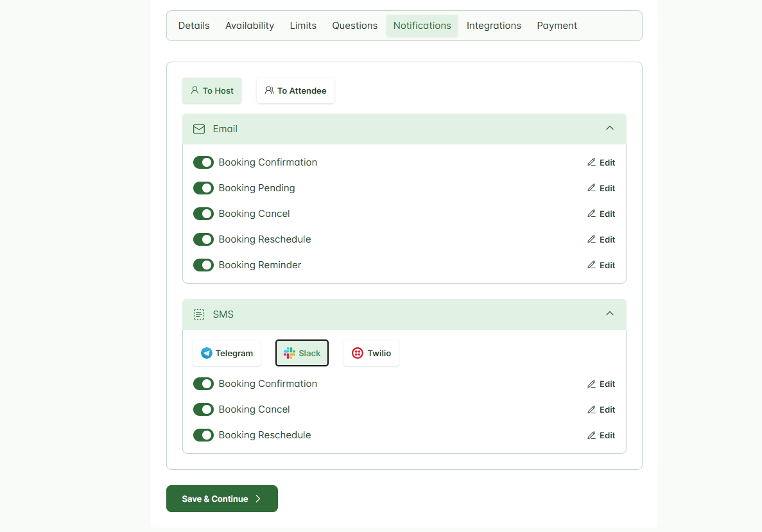Select the To Host button

pyautogui.click(x=212, y=91)
